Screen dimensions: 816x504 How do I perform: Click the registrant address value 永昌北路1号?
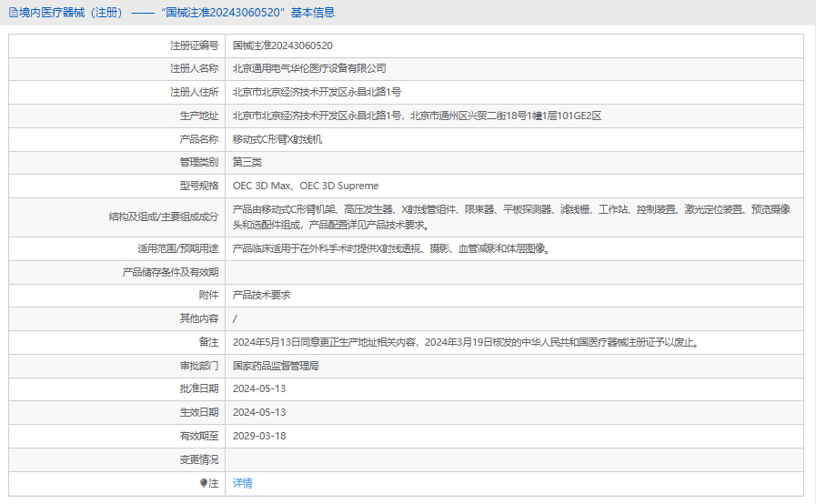[x=317, y=92]
